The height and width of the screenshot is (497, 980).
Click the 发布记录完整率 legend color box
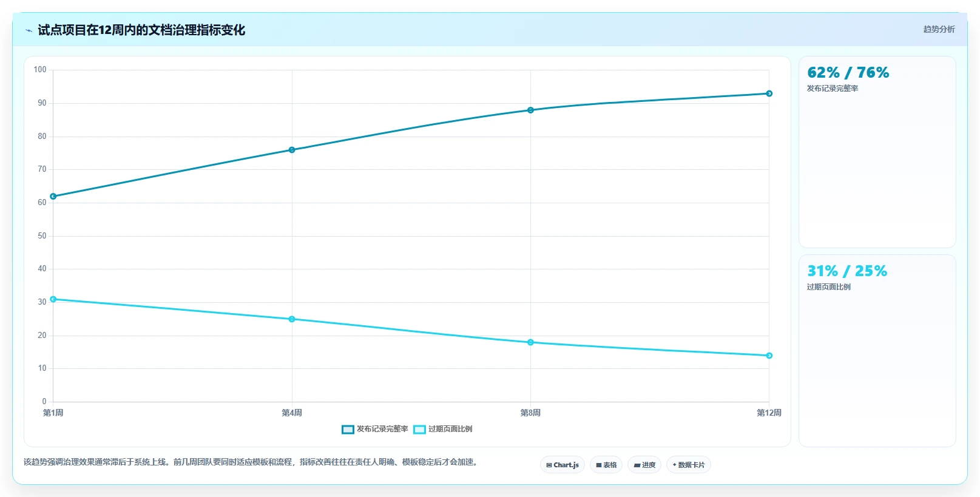click(348, 430)
